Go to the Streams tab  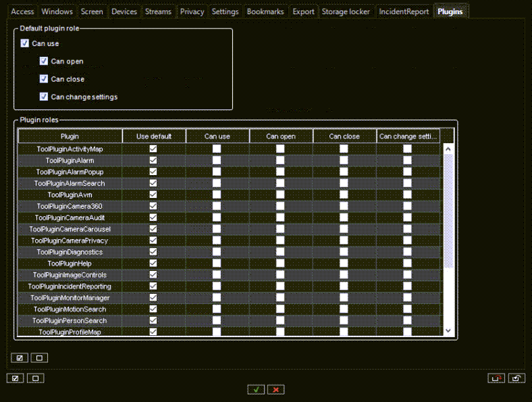tap(158, 11)
